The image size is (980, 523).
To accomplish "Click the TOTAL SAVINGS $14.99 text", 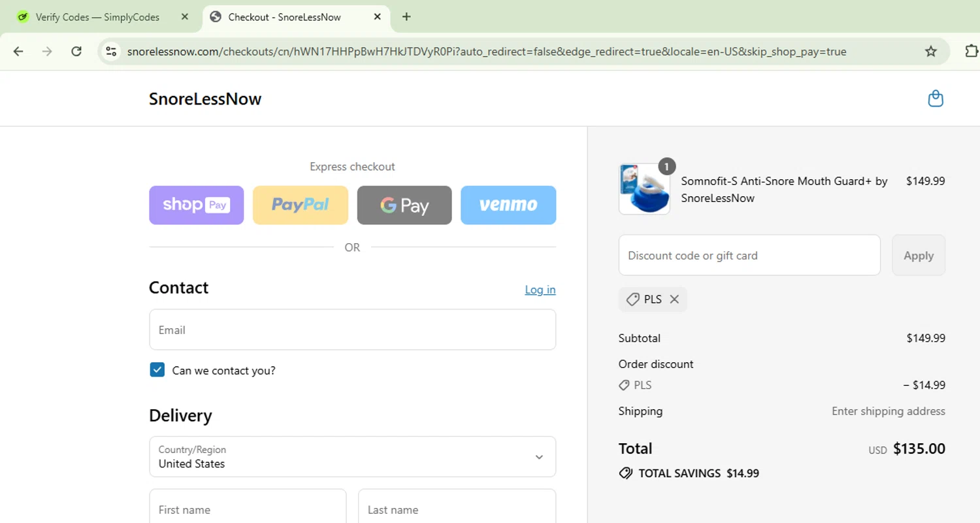I will click(x=699, y=473).
